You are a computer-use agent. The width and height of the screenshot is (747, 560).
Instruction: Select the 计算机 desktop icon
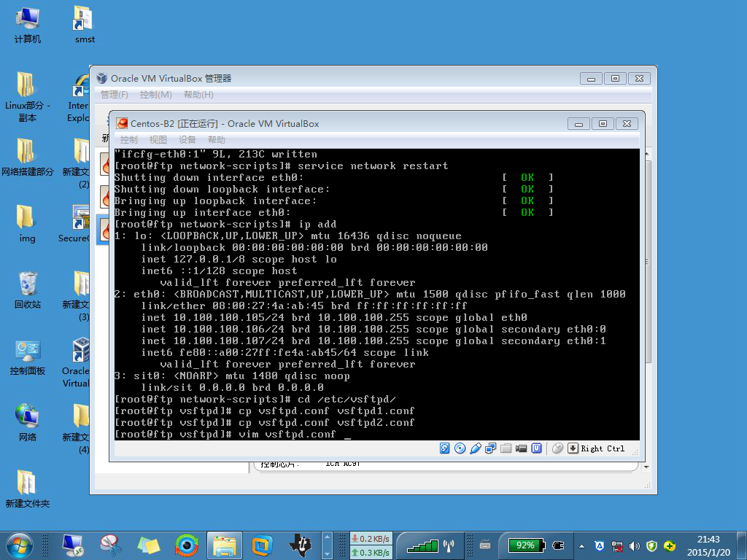(28, 25)
